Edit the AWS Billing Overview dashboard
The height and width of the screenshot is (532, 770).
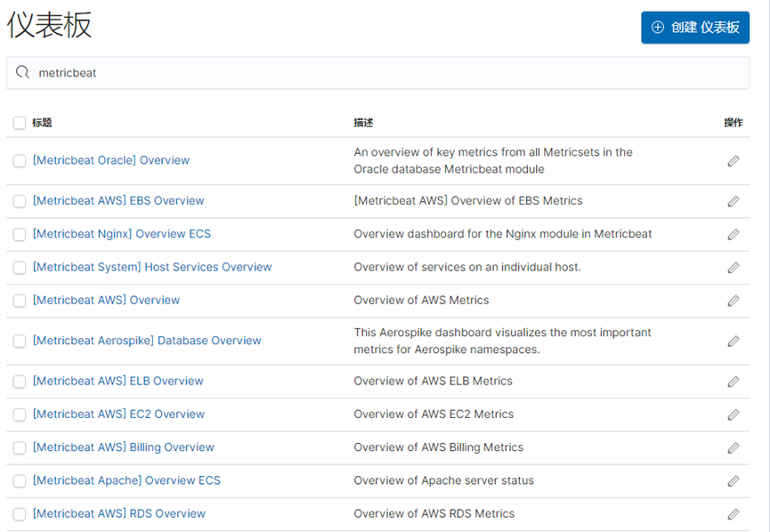pyautogui.click(x=734, y=447)
